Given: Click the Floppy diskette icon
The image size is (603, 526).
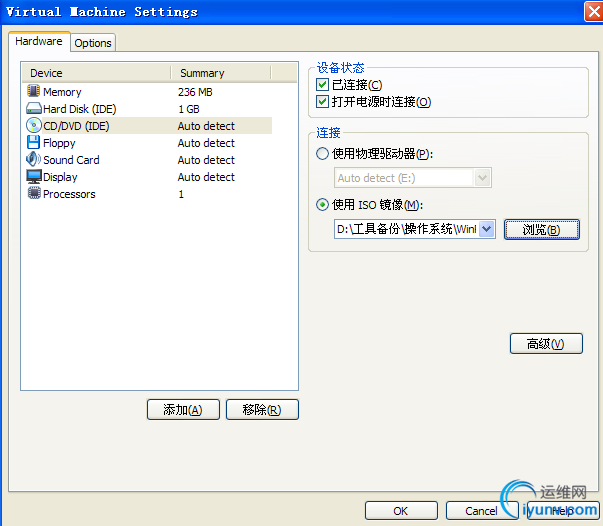Looking at the screenshot, I should pyautogui.click(x=33, y=142).
